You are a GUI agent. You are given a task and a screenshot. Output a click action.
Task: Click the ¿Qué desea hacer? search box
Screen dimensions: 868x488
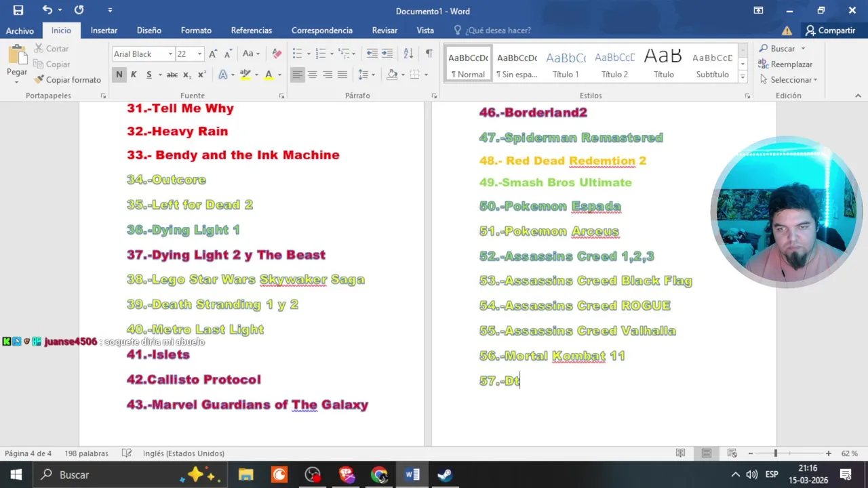pyautogui.click(x=498, y=30)
